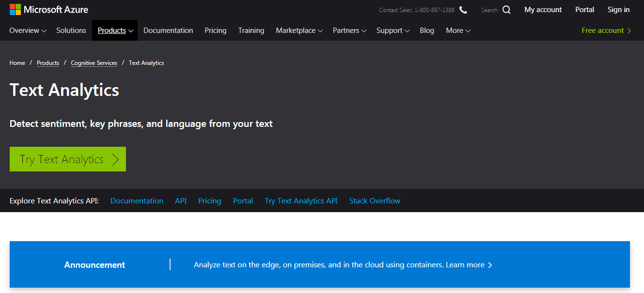Click the Announcement label in the banner

click(x=94, y=265)
